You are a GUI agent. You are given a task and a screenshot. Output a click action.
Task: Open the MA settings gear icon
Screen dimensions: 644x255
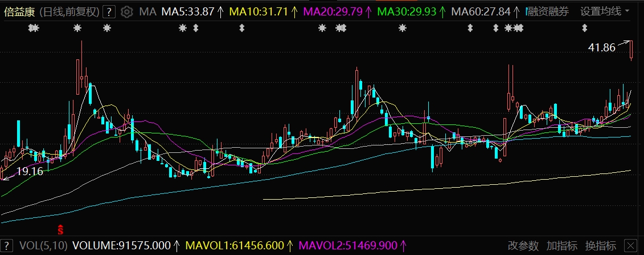pos(127,11)
